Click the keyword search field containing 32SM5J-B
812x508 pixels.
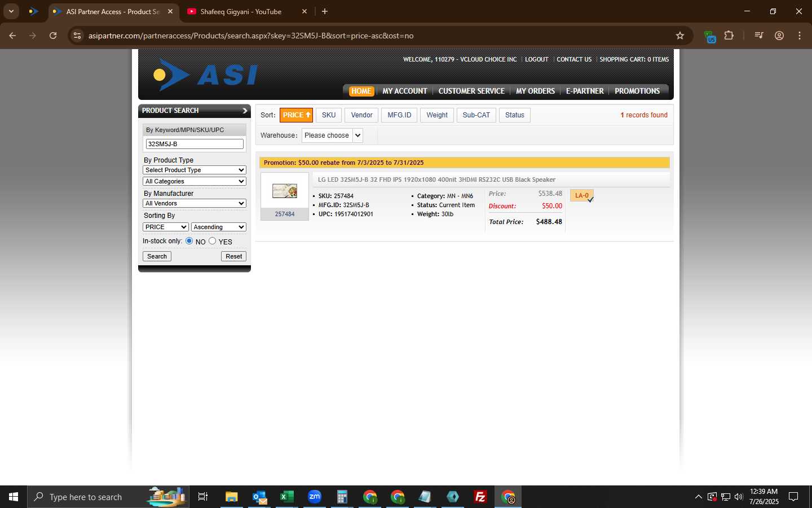(x=195, y=144)
